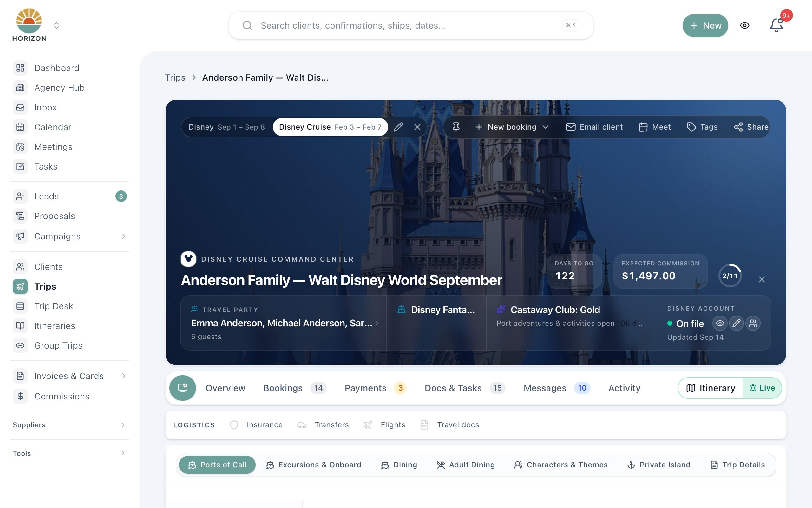The height and width of the screenshot is (508, 812).
Task: Click the Share button
Action: pos(751,127)
